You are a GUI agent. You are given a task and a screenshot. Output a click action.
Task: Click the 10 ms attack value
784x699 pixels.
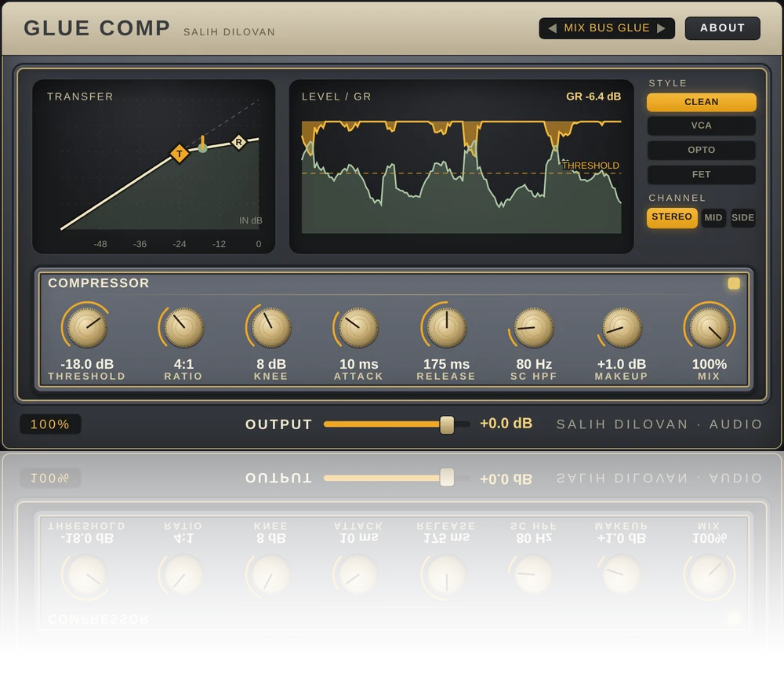tap(358, 364)
